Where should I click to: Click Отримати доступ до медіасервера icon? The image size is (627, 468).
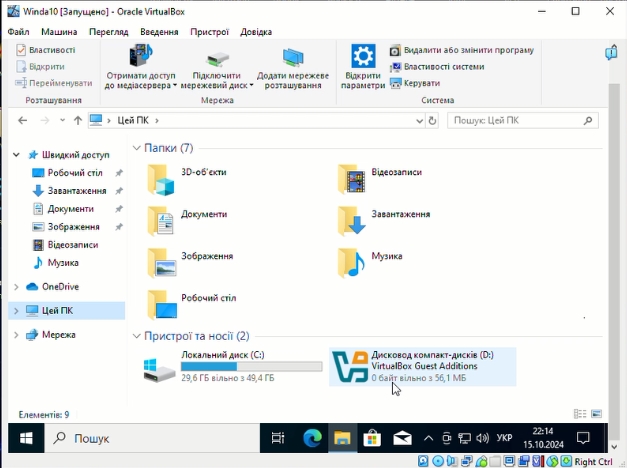(x=141, y=55)
